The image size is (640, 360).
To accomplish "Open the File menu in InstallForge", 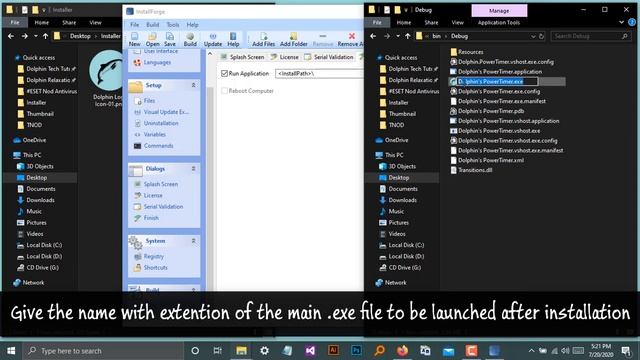I will (x=135, y=24).
